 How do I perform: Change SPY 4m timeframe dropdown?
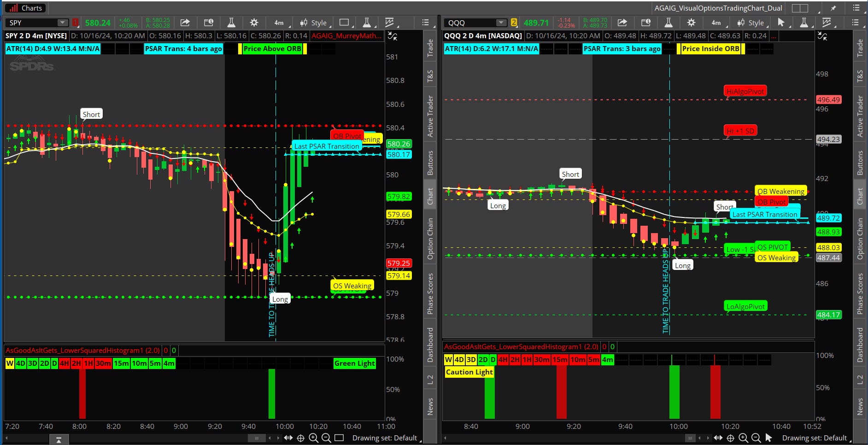click(279, 23)
